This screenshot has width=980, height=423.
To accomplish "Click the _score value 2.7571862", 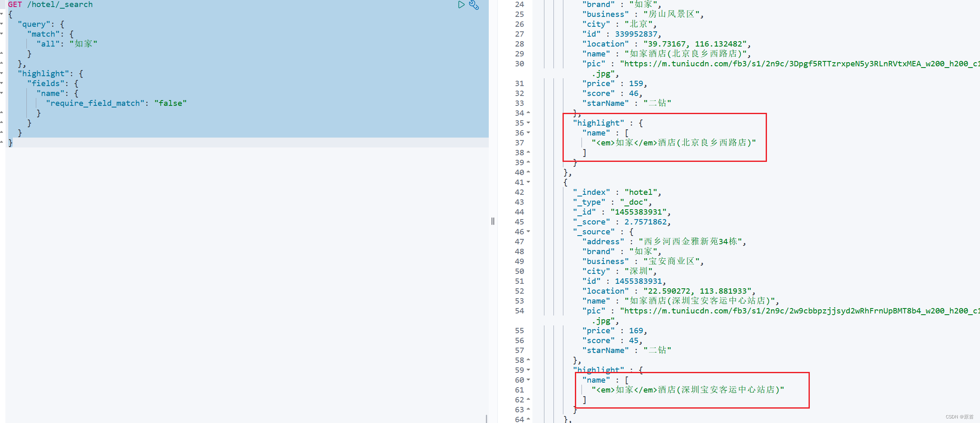I will [x=645, y=222].
